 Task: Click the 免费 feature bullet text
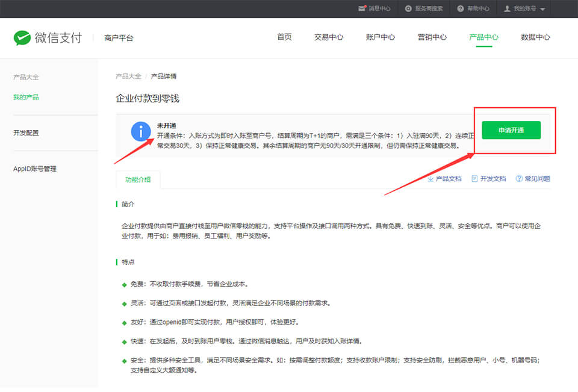[190, 284]
